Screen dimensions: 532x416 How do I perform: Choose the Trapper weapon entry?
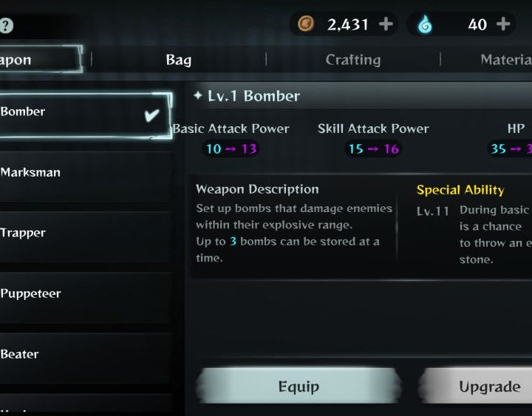pyautogui.click(x=85, y=233)
